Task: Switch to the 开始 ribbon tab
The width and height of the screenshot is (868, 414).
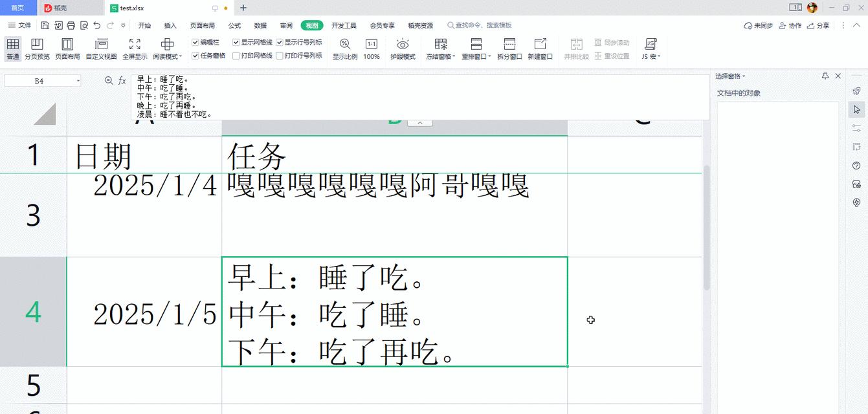Action: [x=144, y=26]
